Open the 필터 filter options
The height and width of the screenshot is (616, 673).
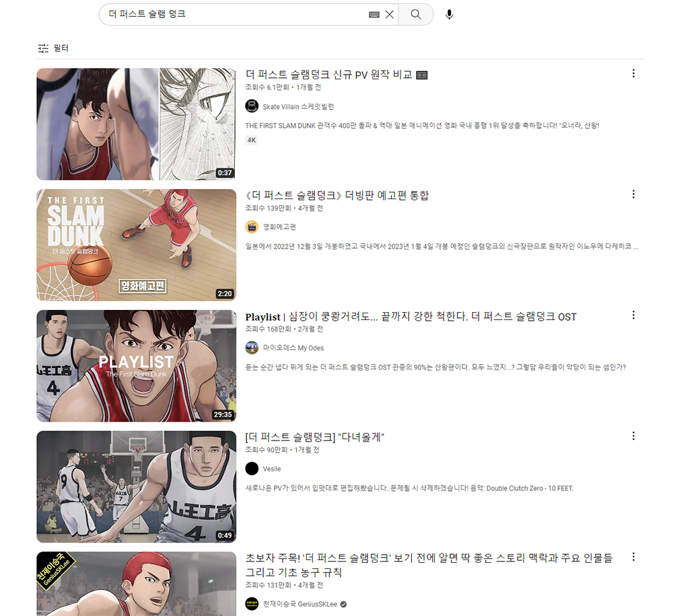(53, 48)
